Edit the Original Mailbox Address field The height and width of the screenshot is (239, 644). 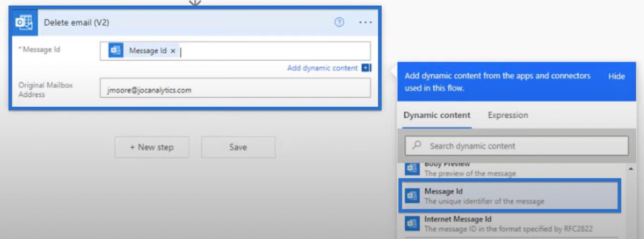click(235, 88)
